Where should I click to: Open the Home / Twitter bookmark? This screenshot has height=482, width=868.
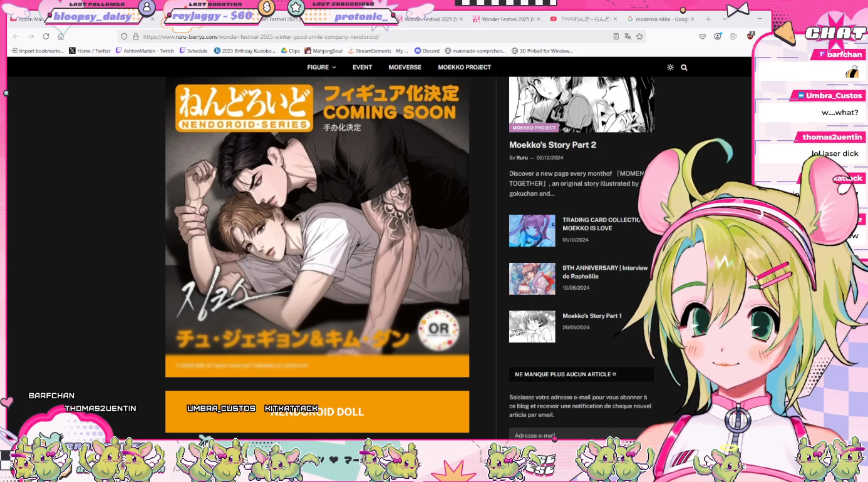point(90,51)
